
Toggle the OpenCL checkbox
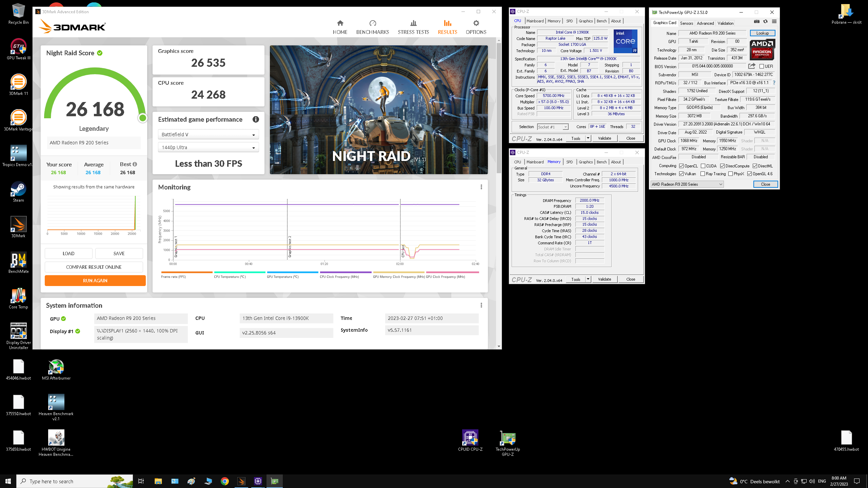(681, 166)
